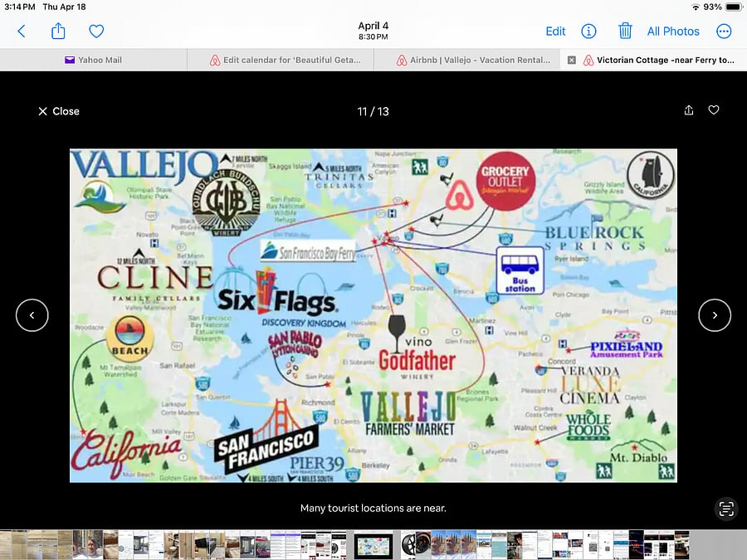Tap the Pier 39 label on map
The height and width of the screenshot is (560, 747).
[x=317, y=464]
